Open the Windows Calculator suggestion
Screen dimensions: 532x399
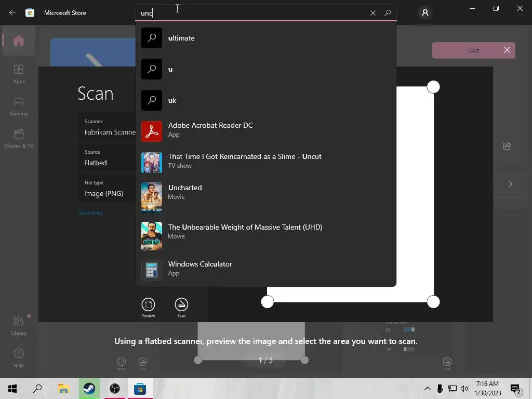pos(266,270)
